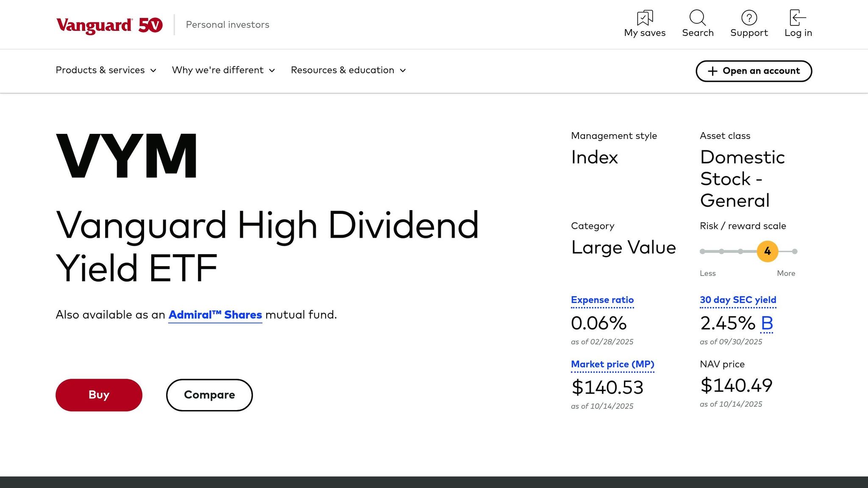
Task: Click the Market price (MP) link
Action: [x=612, y=364]
